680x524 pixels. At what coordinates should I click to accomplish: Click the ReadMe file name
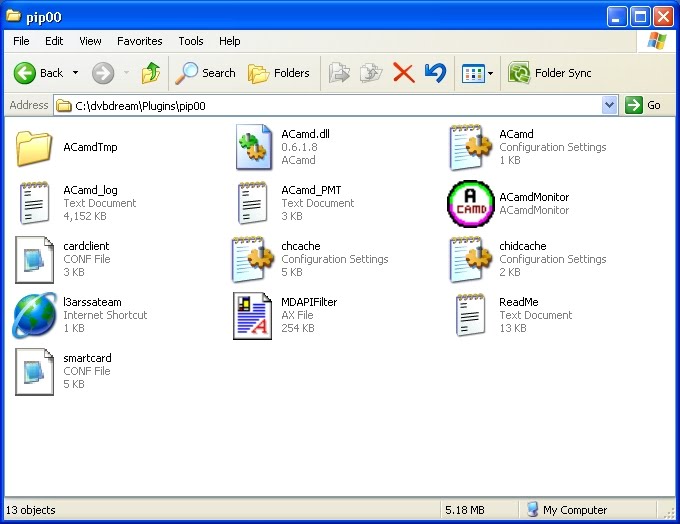click(x=519, y=302)
